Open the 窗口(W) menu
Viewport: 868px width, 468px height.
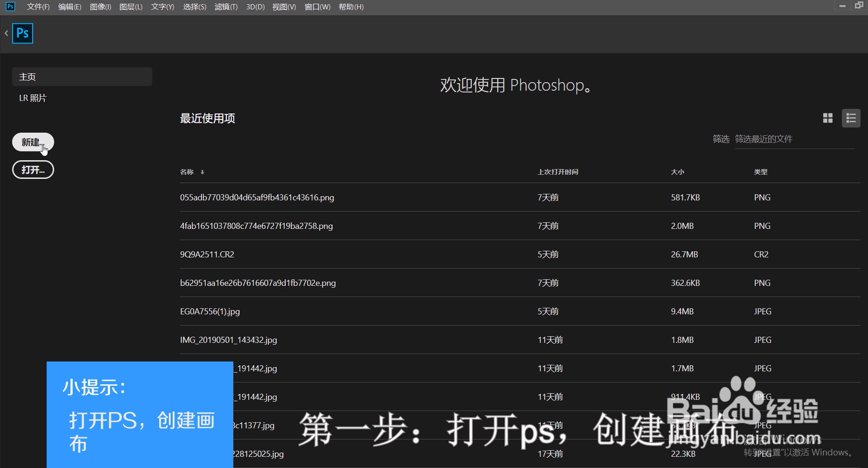[317, 7]
